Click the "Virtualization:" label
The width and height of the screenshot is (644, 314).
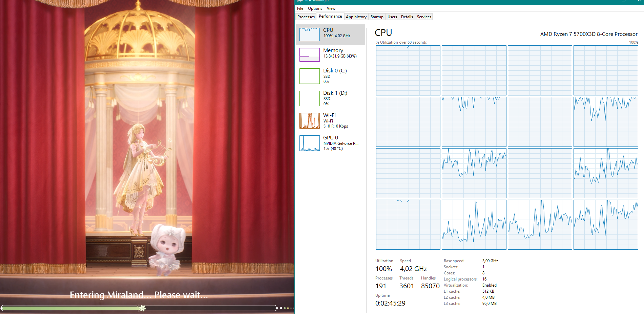(x=456, y=285)
